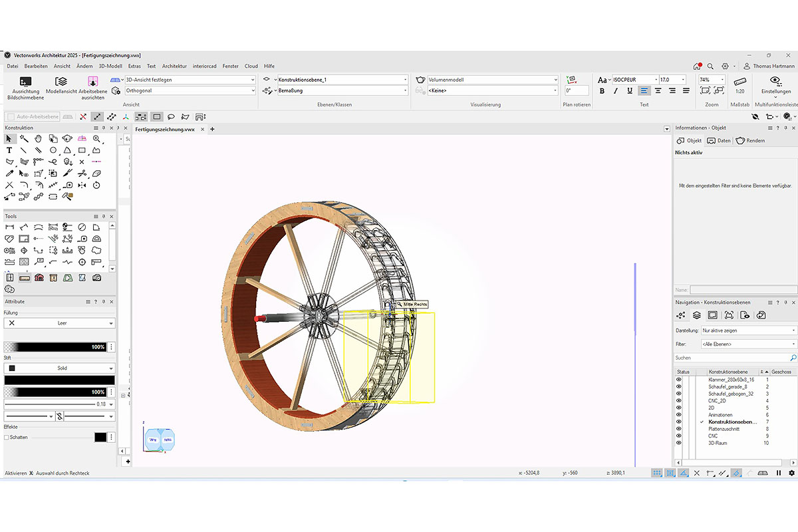Open the Orthogonal projection dropdown
Screen dimensions: 798x532
coord(190,90)
